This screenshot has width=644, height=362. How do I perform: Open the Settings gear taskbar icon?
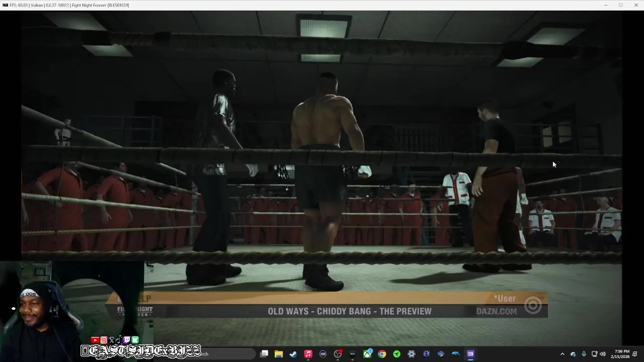[x=412, y=354]
